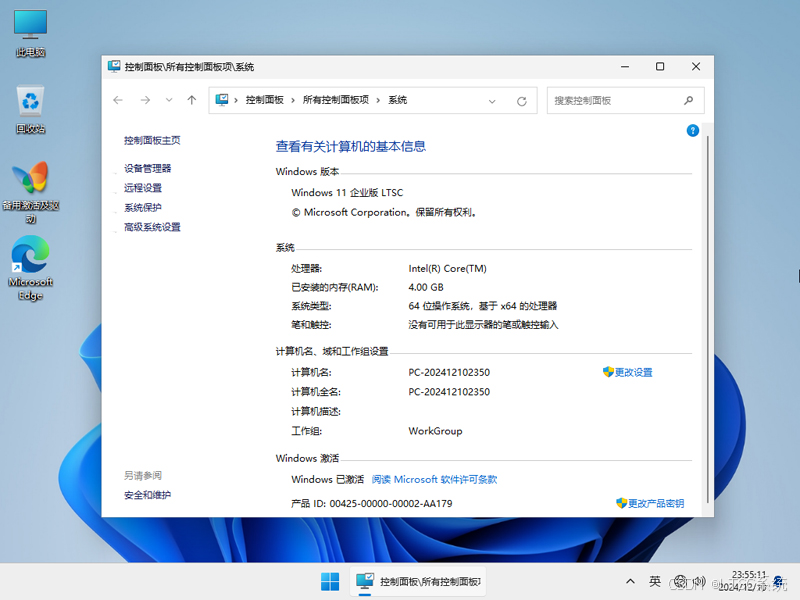
Task: Open the 回收站 recycle bin icon
Action: pyautogui.click(x=31, y=109)
